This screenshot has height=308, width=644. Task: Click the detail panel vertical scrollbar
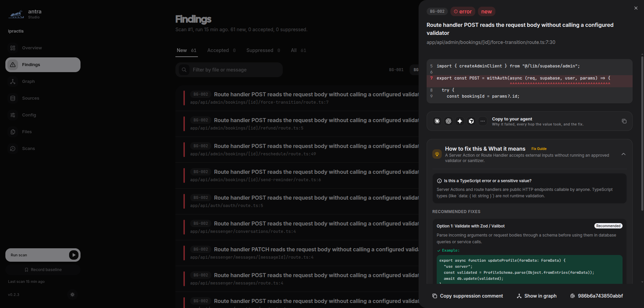(642, 134)
